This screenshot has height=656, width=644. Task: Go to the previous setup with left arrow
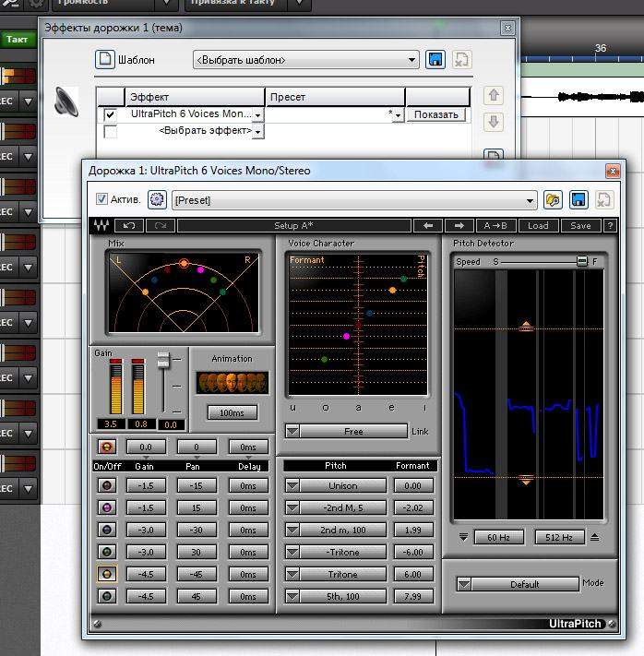(428, 226)
